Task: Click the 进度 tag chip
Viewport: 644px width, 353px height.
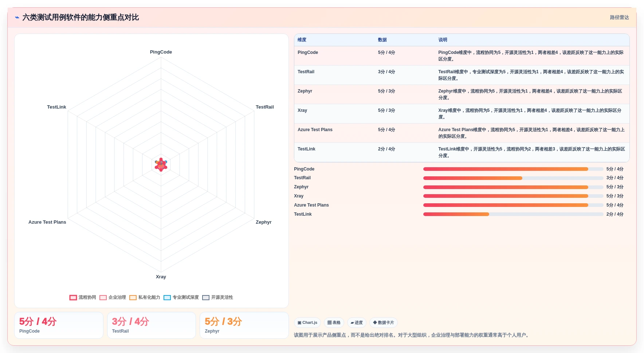Action: tap(357, 322)
